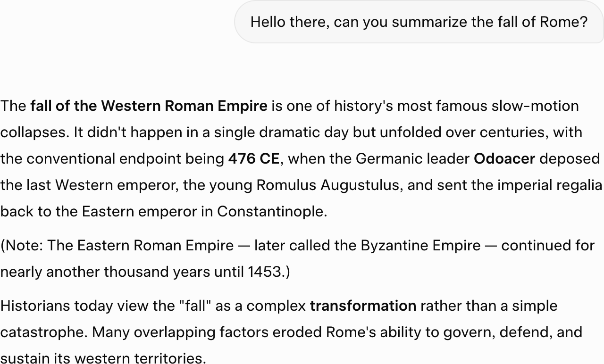
Task: Click the phrase "slow-motion" in first line
Action: (535, 106)
